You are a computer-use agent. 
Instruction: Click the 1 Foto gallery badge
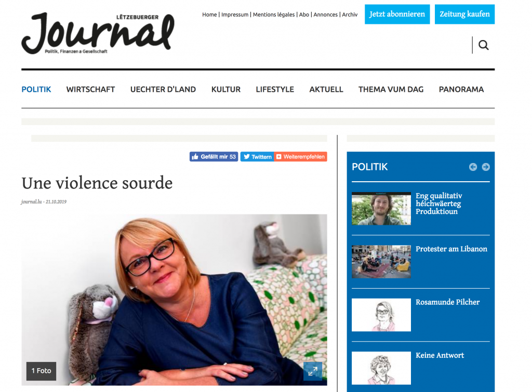point(41,371)
